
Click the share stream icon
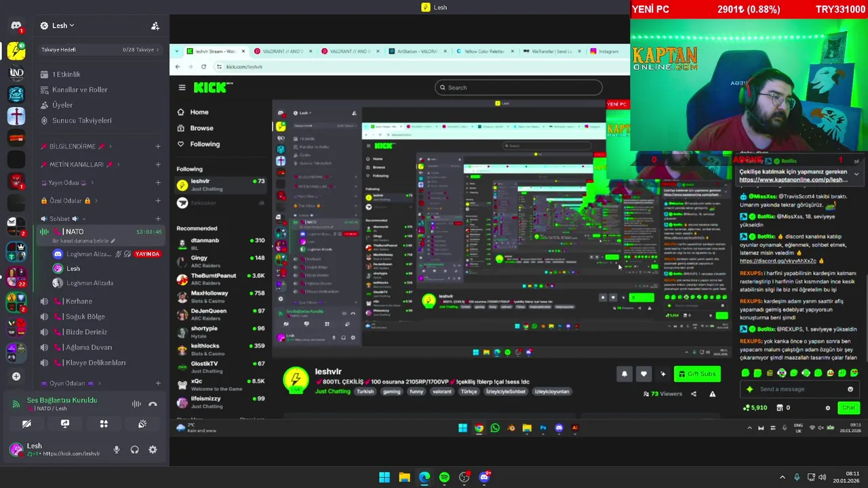tap(693, 394)
